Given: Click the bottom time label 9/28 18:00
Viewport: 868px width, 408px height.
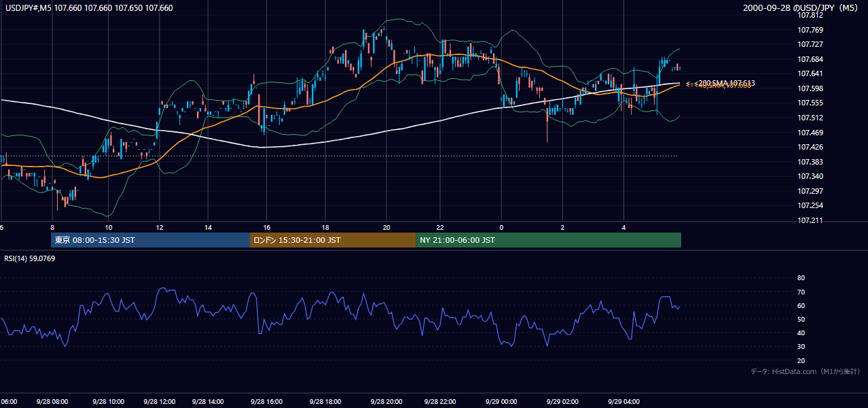Looking at the screenshot, I should coord(325,402).
